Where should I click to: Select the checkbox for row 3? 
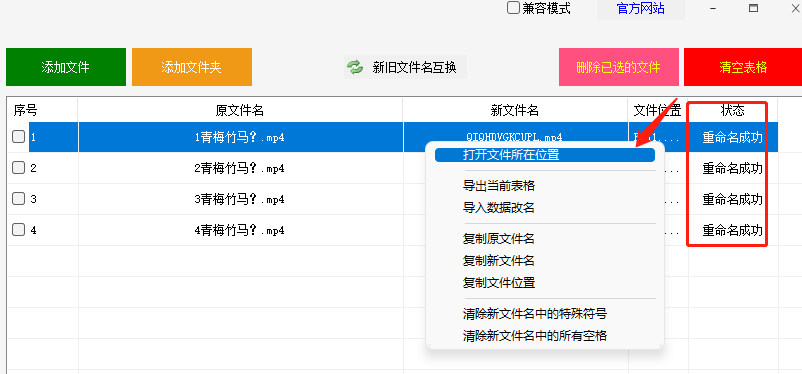pyautogui.click(x=18, y=199)
